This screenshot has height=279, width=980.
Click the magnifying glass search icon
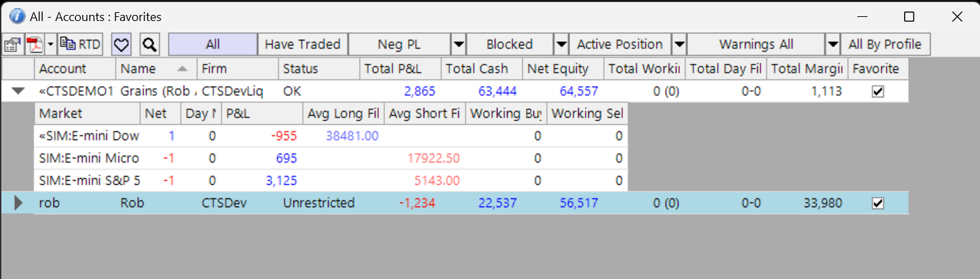click(149, 45)
